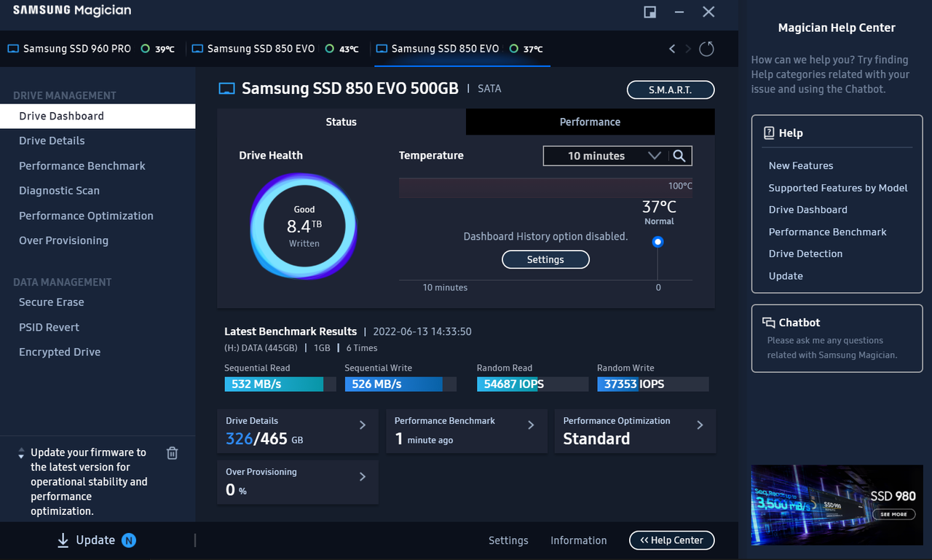
Task: Open Information in the bottom bar
Action: [579, 540]
